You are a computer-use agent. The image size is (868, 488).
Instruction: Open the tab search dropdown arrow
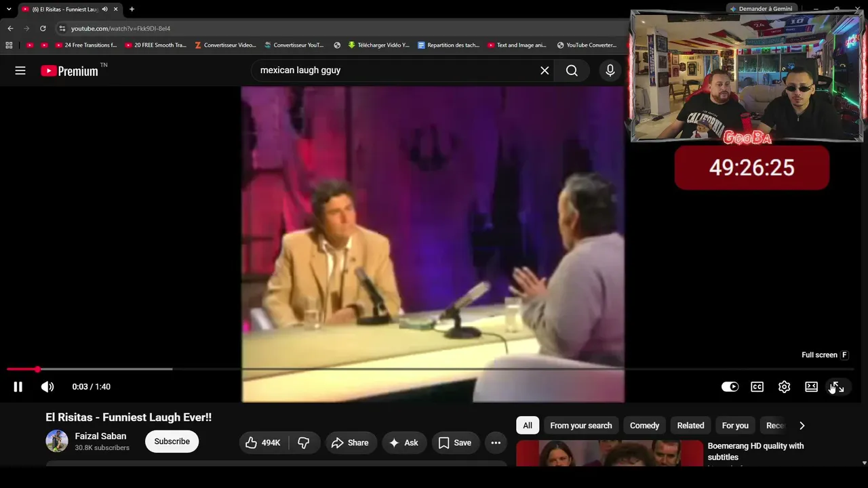click(x=9, y=9)
